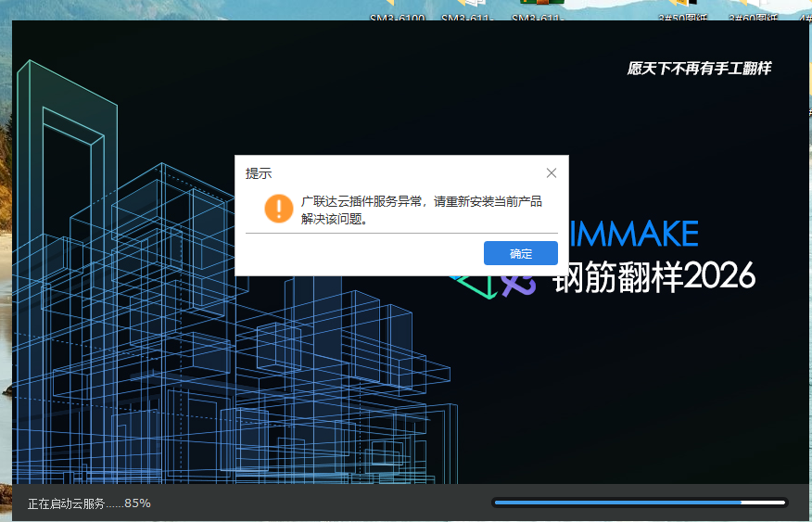The width and height of the screenshot is (812, 522).
Task: Click the 3#50图纸 desktop folder label
Action: (x=682, y=17)
